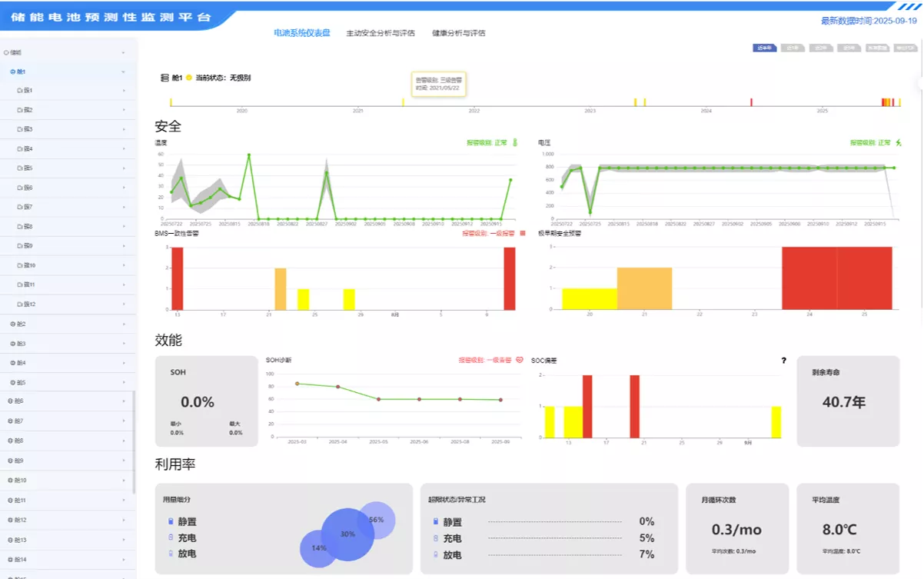Click folder icon of 簇5 in sidebar

coord(20,168)
